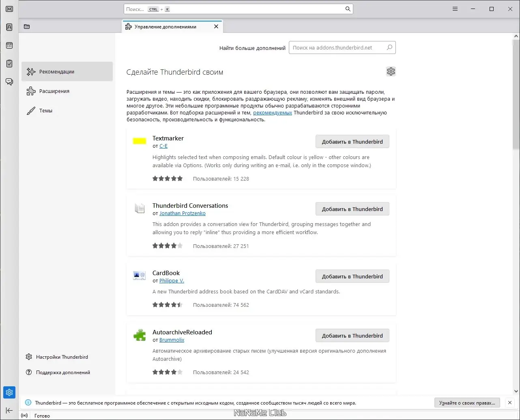Viewport: 520px width, 420px height.
Task: Click the Textmarker yellow add-on icon
Action: [x=140, y=141]
